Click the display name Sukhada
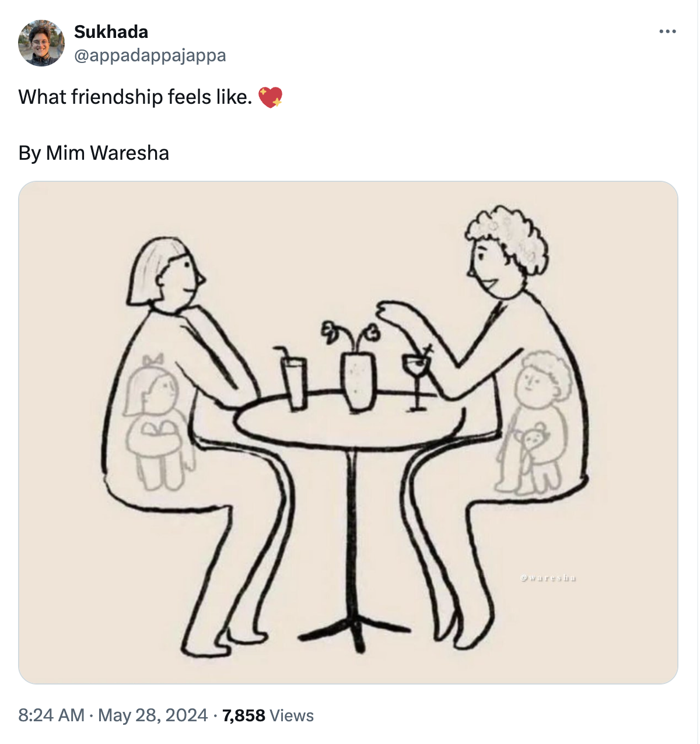Screen dimensions: 700x744 coord(111,31)
